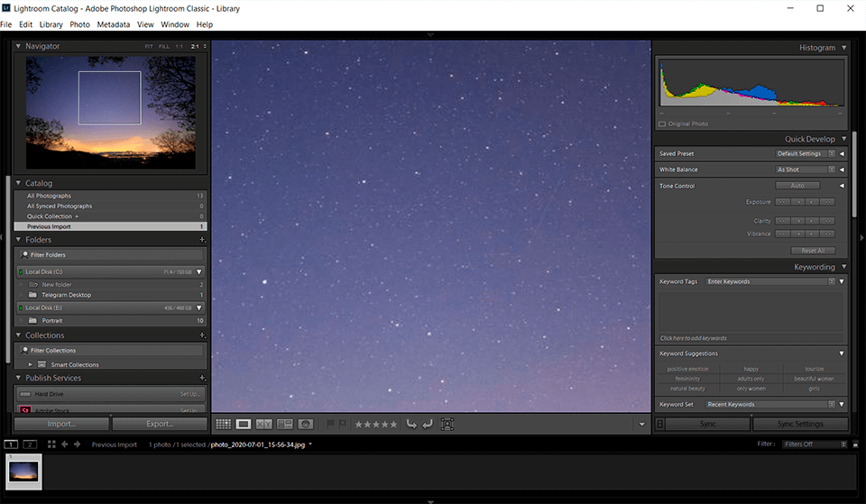This screenshot has width=866, height=504.
Task: Show second window display button 2
Action: coord(30,444)
